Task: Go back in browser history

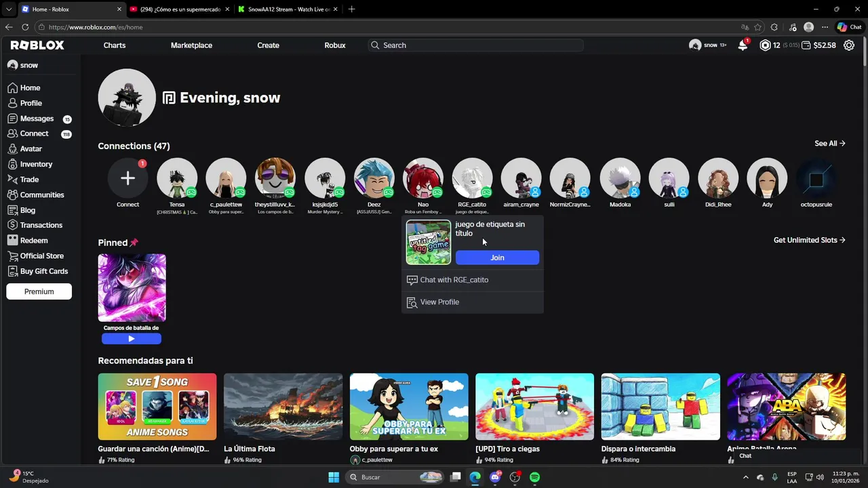Action: 9,27
